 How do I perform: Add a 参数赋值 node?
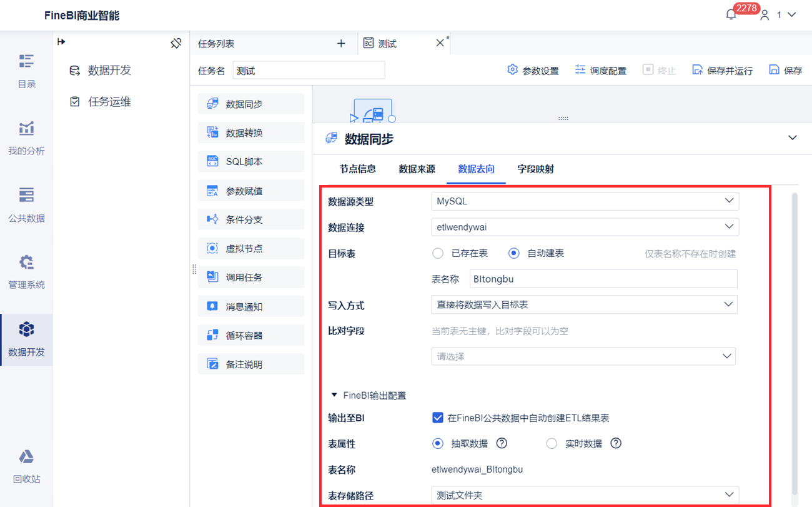click(x=251, y=191)
